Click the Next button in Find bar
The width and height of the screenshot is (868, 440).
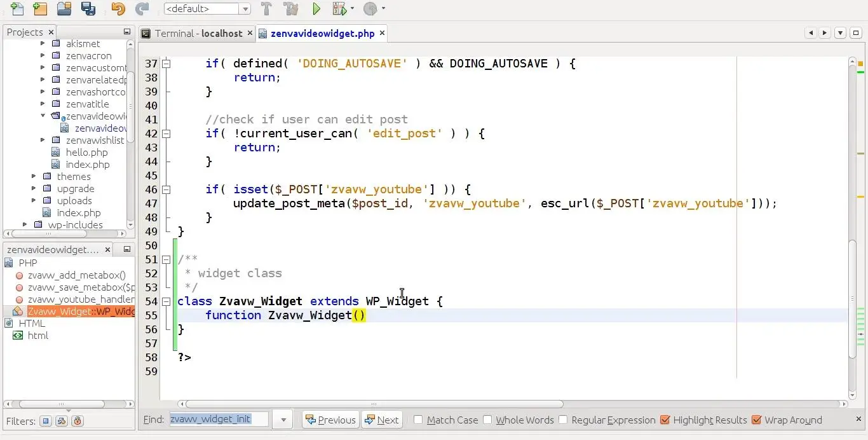pos(382,420)
